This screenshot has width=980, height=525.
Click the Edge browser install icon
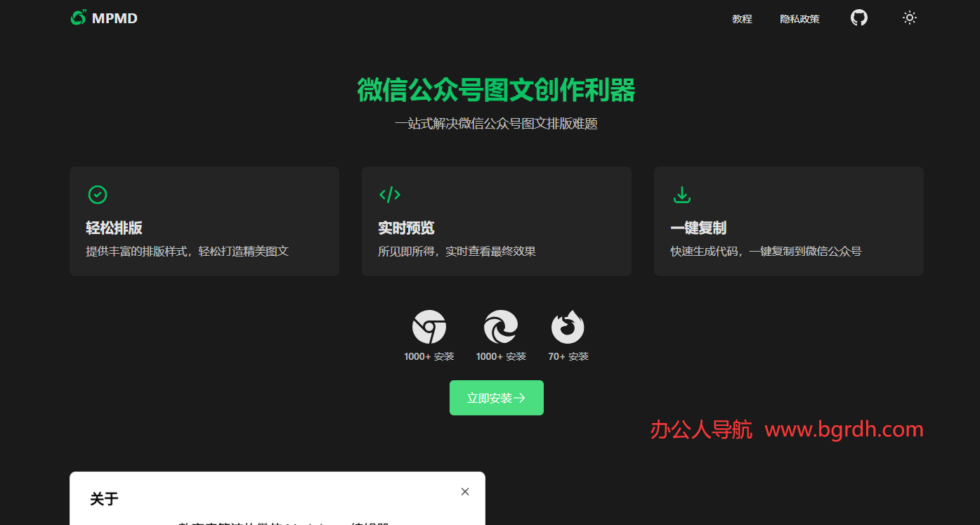[500, 327]
